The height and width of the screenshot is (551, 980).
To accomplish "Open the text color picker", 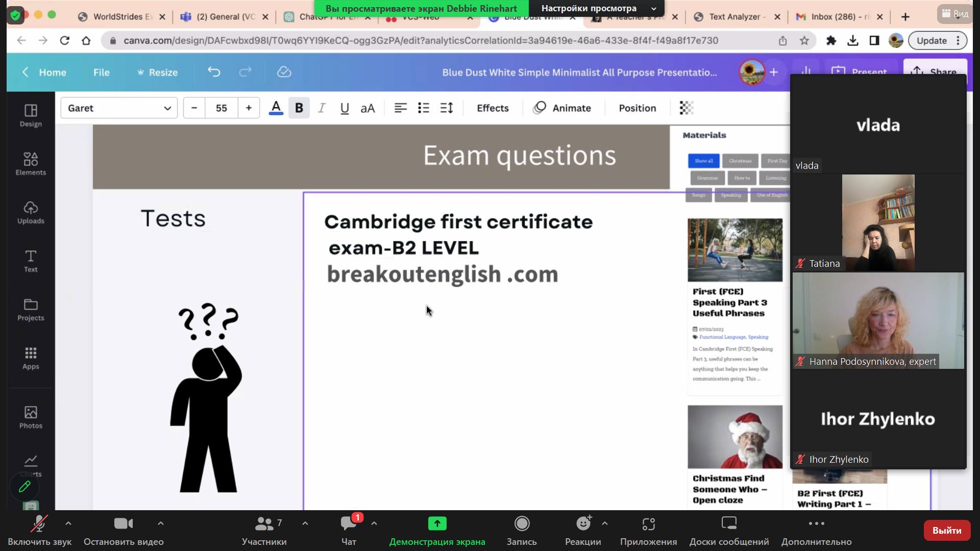I will 276,108.
